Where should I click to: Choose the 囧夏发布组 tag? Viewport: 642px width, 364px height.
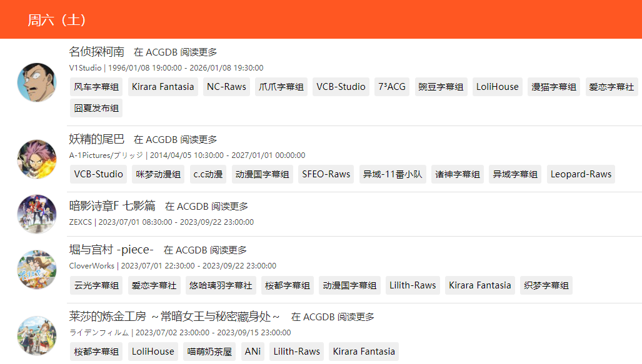point(96,108)
